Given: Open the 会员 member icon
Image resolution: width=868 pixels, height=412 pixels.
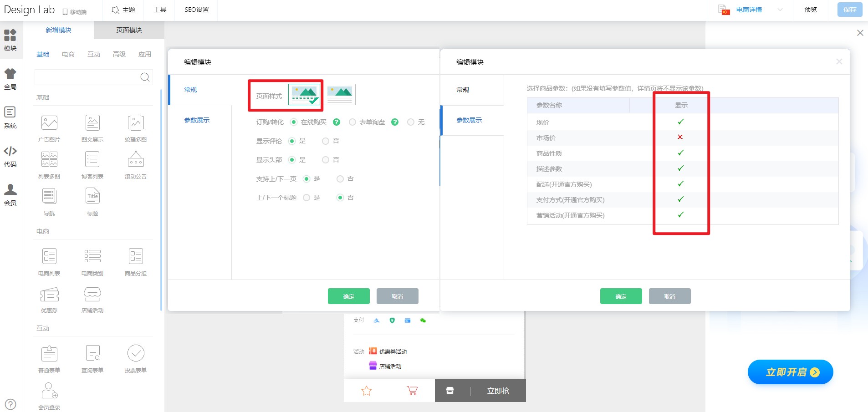Looking at the screenshot, I should (x=10, y=195).
